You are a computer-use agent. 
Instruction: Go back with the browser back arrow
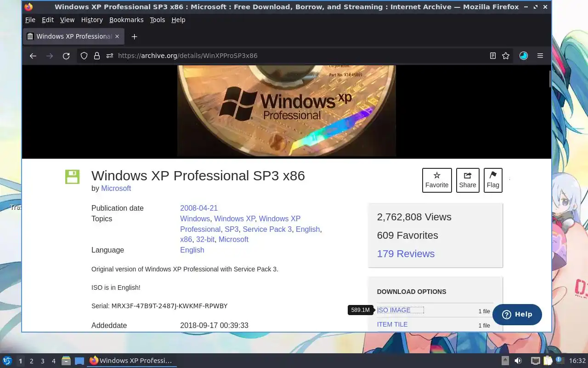coord(33,56)
